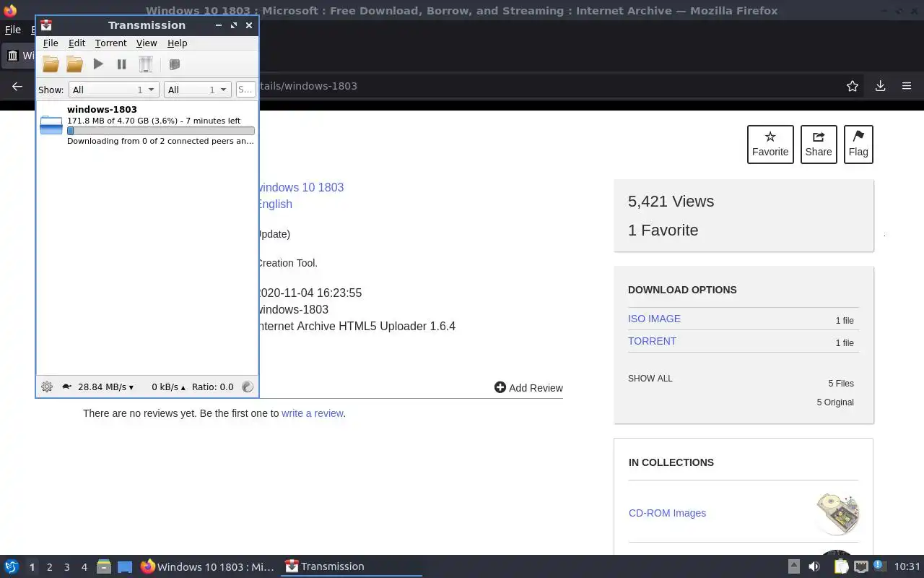Screen dimensions: 924x578
Task: Open the TORRENT download link
Action: click(652, 341)
